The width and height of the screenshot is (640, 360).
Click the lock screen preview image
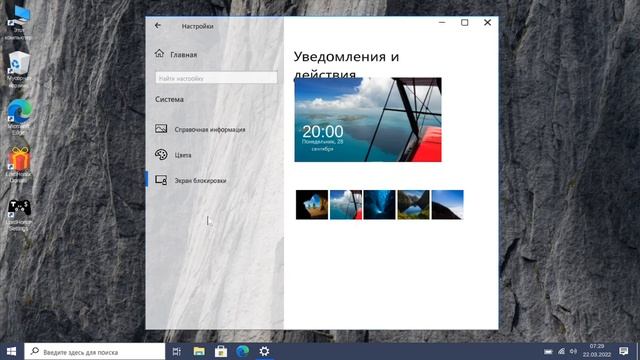tap(368, 120)
